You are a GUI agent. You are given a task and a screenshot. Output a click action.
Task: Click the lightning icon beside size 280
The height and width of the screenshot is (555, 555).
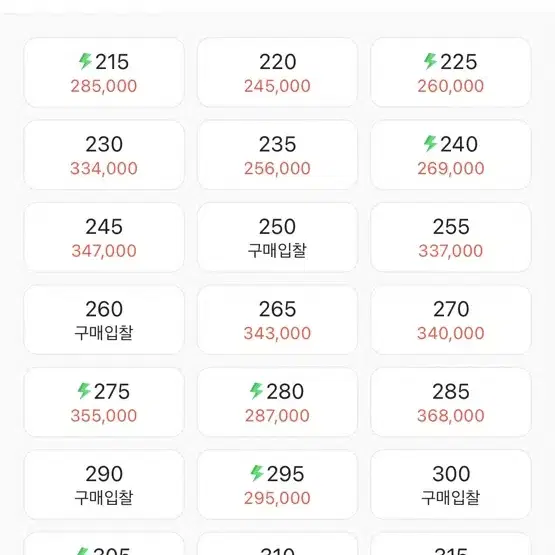point(256,391)
